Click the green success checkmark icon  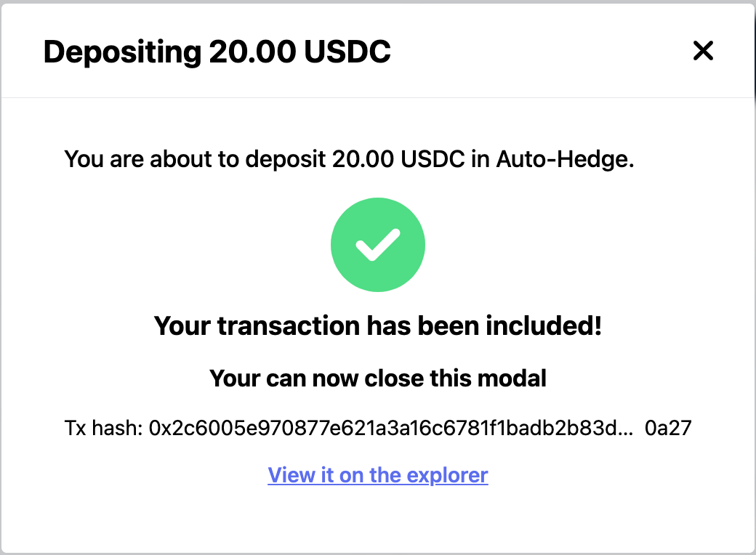tap(377, 245)
